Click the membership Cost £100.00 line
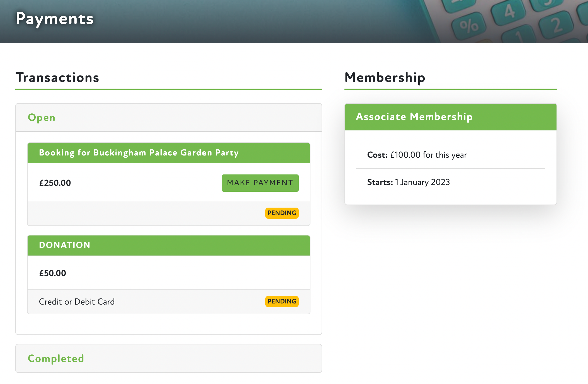The image size is (588, 384). (417, 155)
